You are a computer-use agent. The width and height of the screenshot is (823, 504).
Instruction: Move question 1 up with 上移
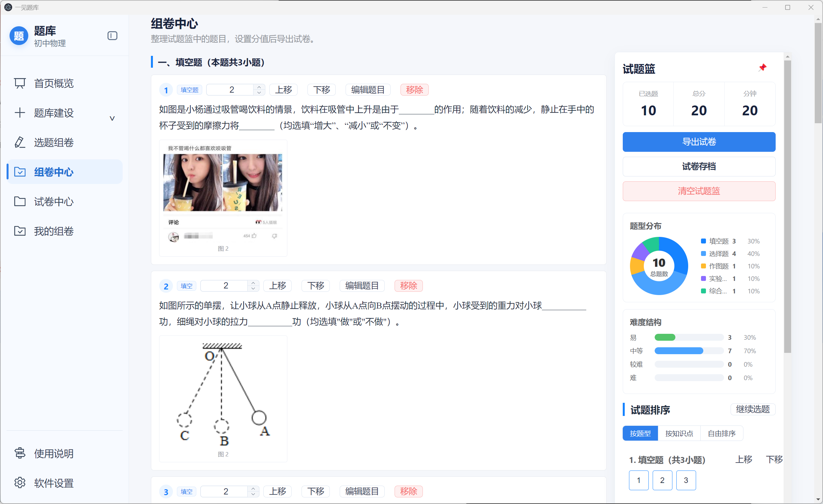[x=283, y=90]
